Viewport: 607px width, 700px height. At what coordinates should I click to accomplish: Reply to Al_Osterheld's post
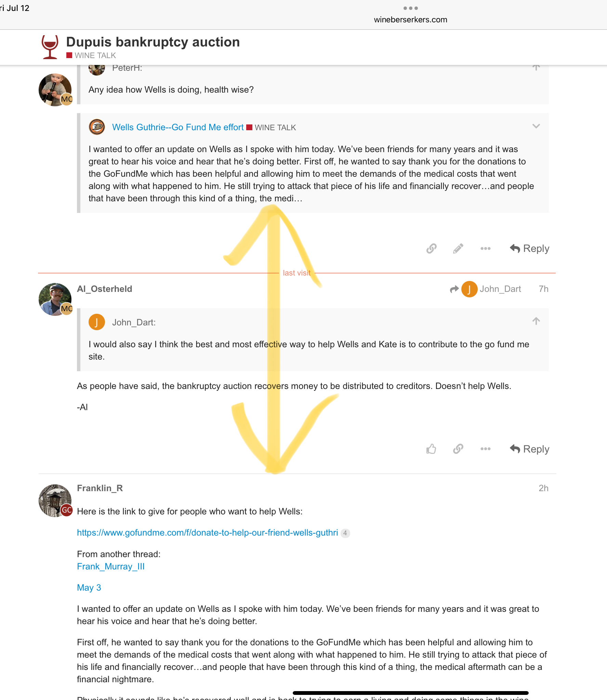pyautogui.click(x=530, y=449)
